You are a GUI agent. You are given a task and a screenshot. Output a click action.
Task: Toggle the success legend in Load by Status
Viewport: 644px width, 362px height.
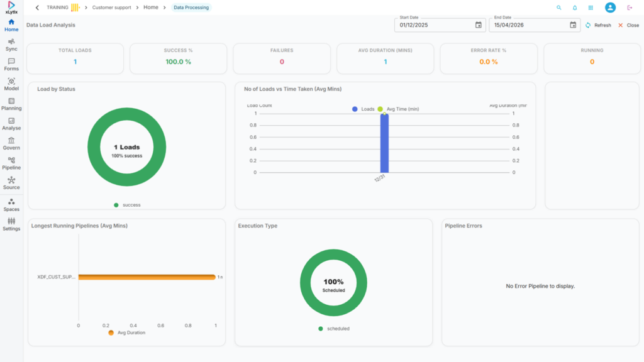[127, 205]
